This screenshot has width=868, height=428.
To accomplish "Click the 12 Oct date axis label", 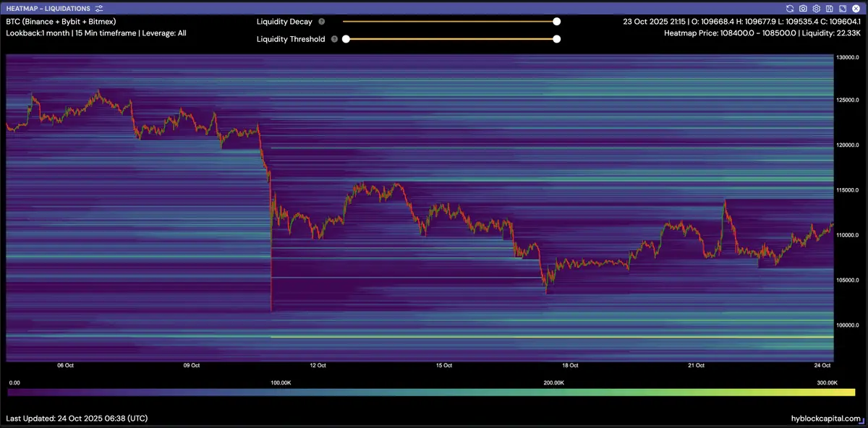I will [317, 366].
